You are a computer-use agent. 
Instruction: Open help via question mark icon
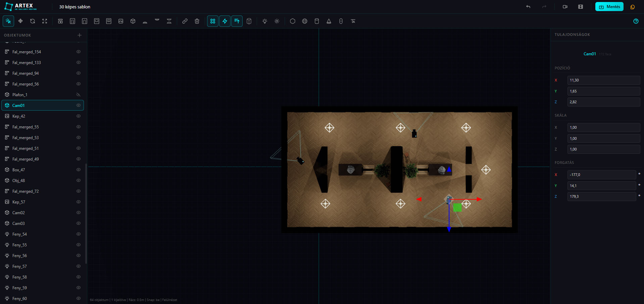click(x=636, y=21)
